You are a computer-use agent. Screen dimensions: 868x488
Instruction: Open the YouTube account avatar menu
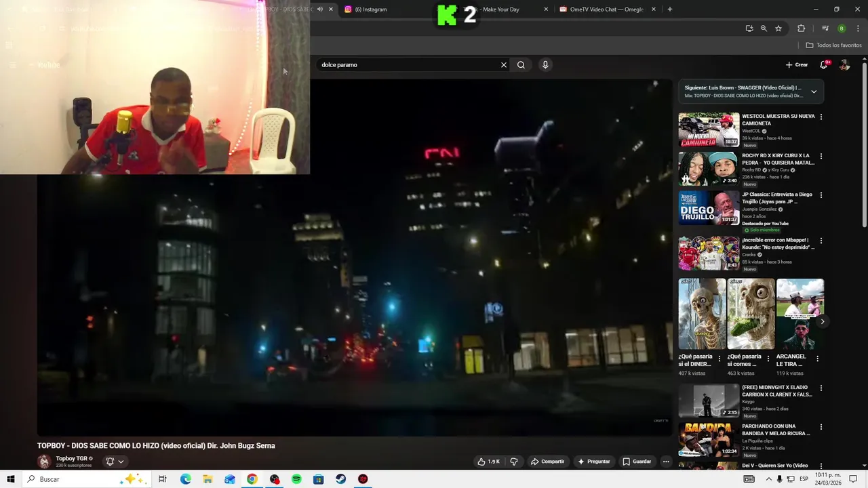(844, 65)
